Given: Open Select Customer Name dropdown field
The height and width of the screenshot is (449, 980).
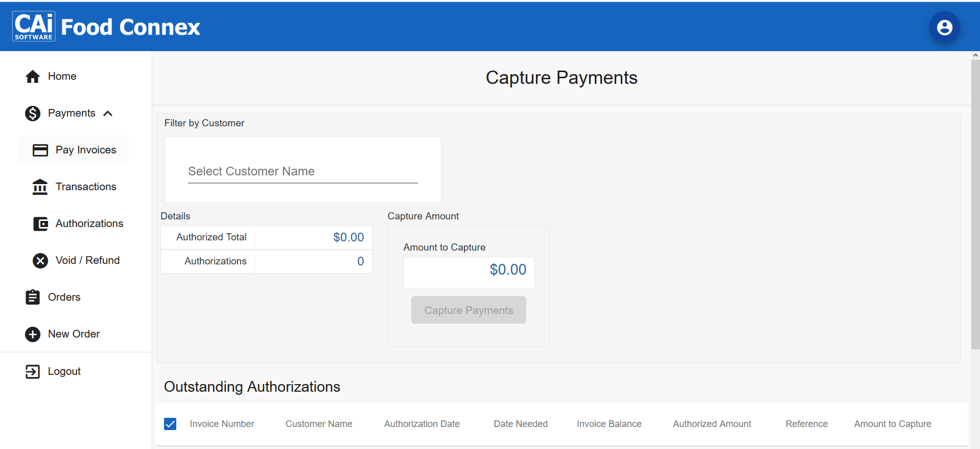Looking at the screenshot, I should point(303,172).
